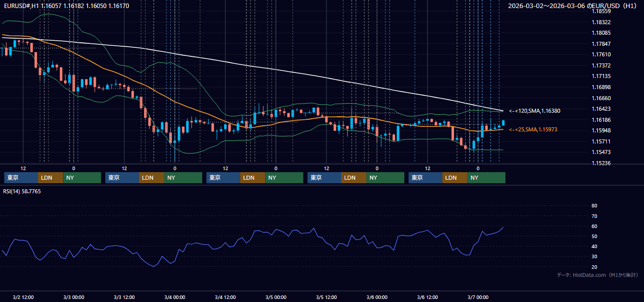Pick the 3/6 00:00 date label
Viewport: 644px width, 302px height.
[x=377, y=297]
